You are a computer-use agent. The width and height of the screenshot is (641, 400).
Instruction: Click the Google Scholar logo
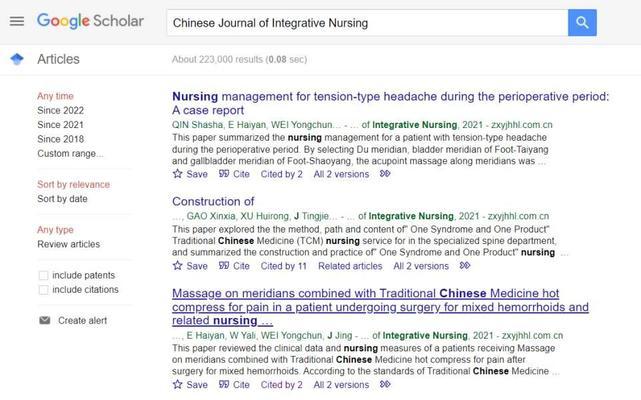(x=90, y=21)
